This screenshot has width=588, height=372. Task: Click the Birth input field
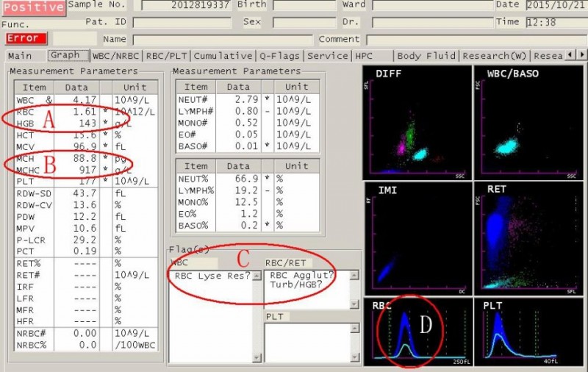click(304, 5)
